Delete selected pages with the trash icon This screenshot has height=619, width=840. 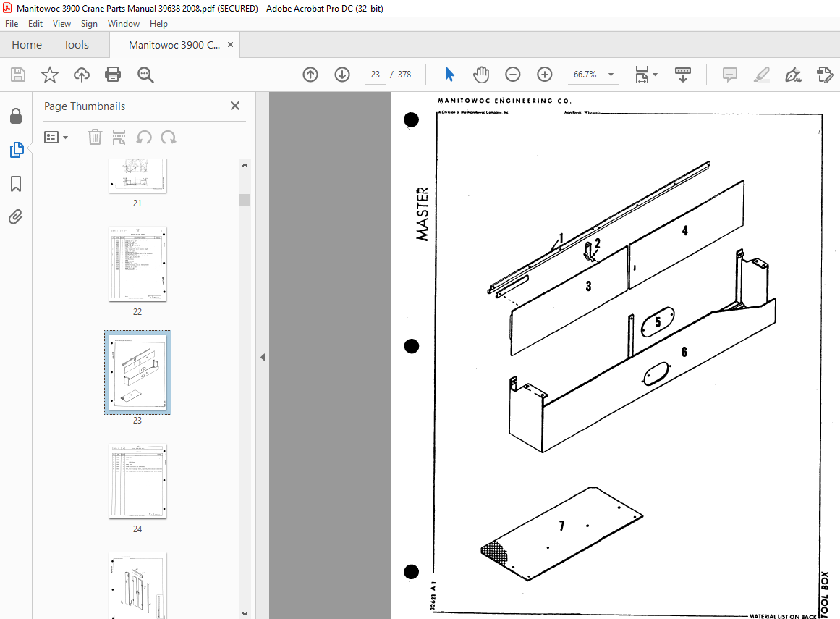[x=95, y=138]
